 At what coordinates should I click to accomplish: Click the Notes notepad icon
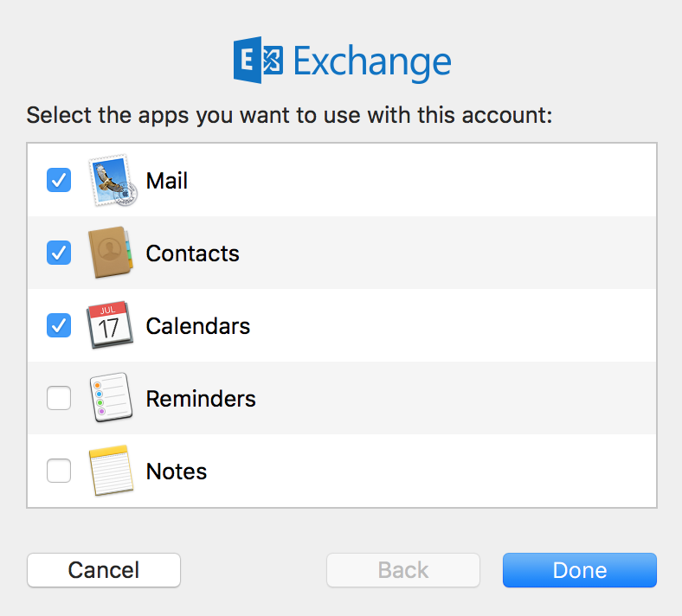[x=111, y=471]
